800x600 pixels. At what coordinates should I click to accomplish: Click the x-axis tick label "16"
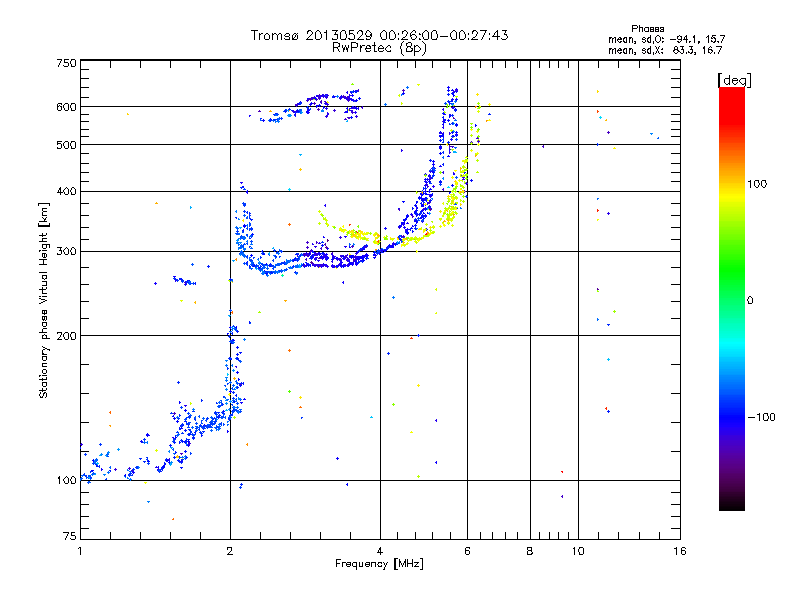[x=680, y=551]
